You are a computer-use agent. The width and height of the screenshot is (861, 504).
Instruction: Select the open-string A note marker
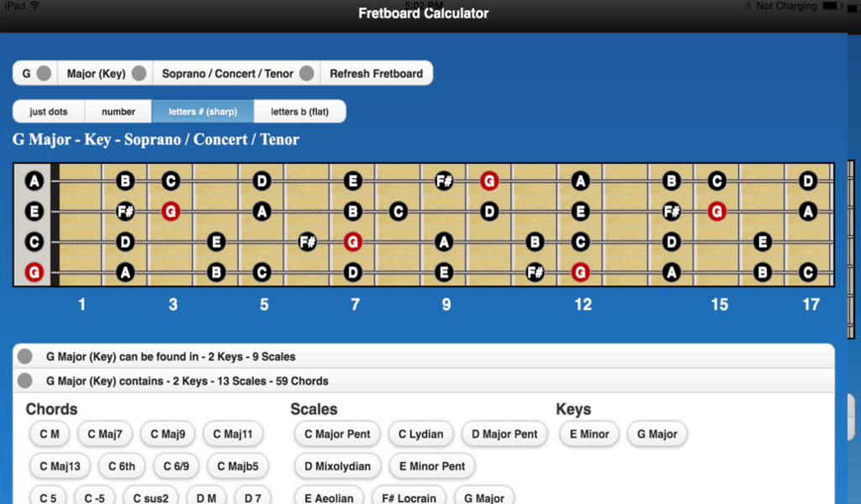(33, 181)
